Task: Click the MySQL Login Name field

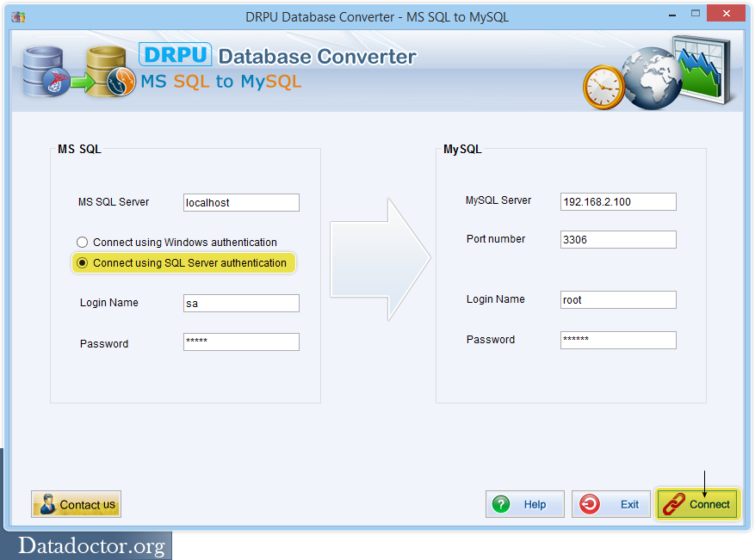Action: 618,299
